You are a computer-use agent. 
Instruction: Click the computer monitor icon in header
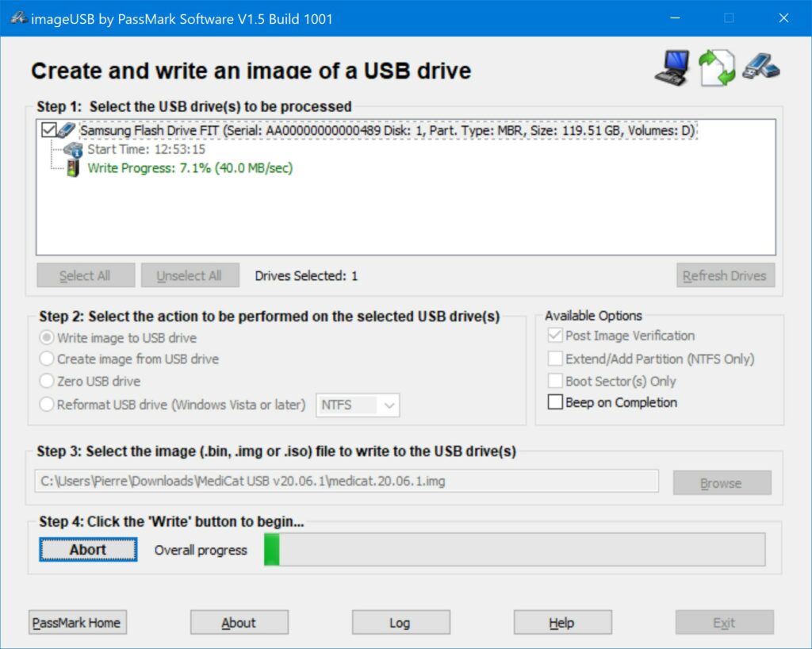pyautogui.click(x=672, y=67)
